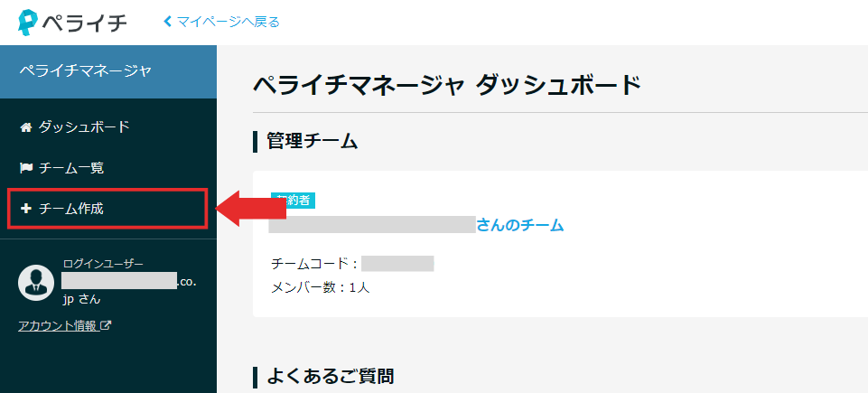Click the back chevron beside マイページへ戻る
The width and height of the screenshot is (868, 393).
[168, 23]
